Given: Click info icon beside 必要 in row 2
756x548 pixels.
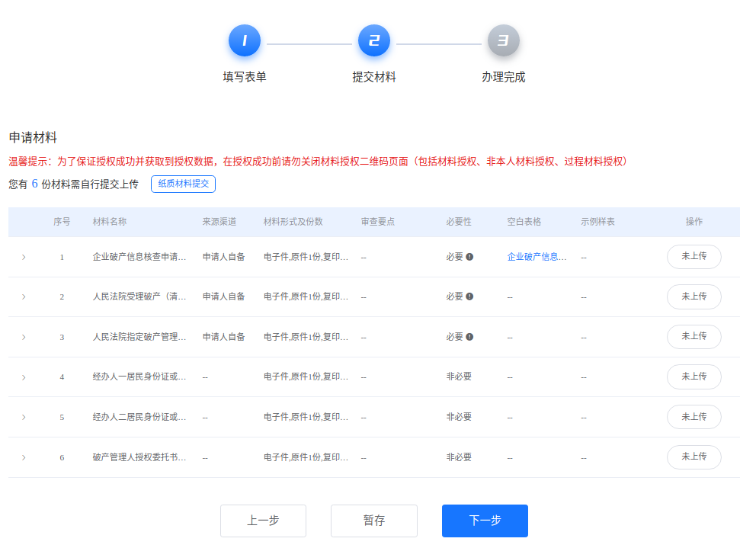Looking at the screenshot, I should coord(469,296).
